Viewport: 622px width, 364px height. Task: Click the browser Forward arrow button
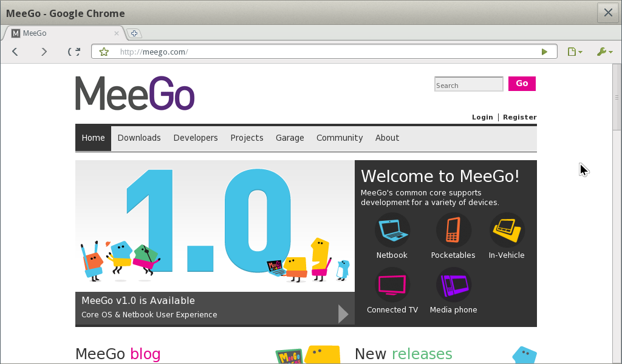(44, 52)
